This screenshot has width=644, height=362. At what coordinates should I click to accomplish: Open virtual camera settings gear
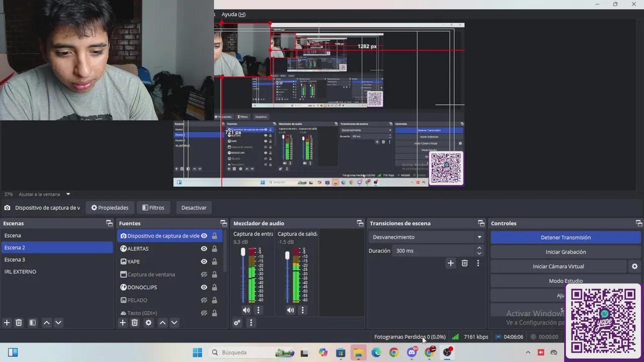[634, 266]
